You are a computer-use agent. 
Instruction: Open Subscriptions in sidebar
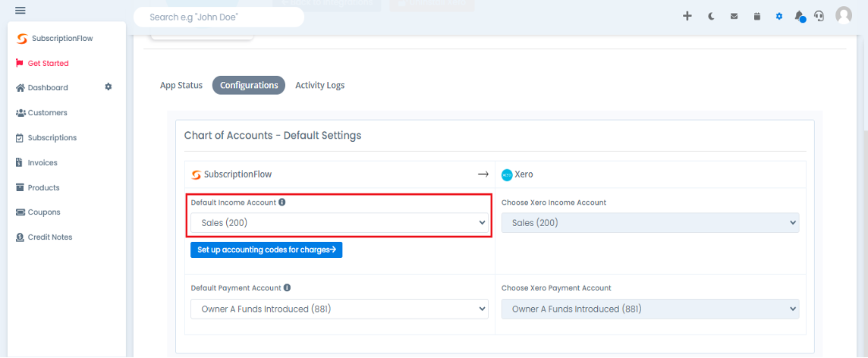pyautogui.click(x=46, y=138)
